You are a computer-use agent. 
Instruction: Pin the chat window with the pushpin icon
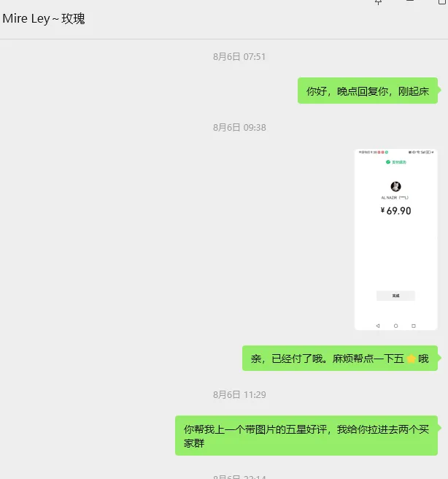pyautogui.click(x=379, y=2)
